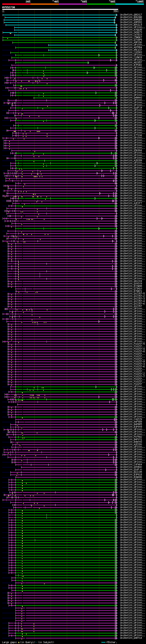Viewport: 146px width, 644px height.
Task: Select hit label UniRef100_Q7X6P5
Action: click(131, 40)
